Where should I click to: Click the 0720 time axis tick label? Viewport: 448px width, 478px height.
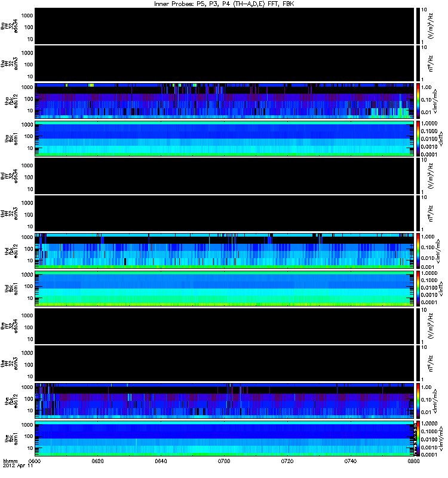pos(287,461)
